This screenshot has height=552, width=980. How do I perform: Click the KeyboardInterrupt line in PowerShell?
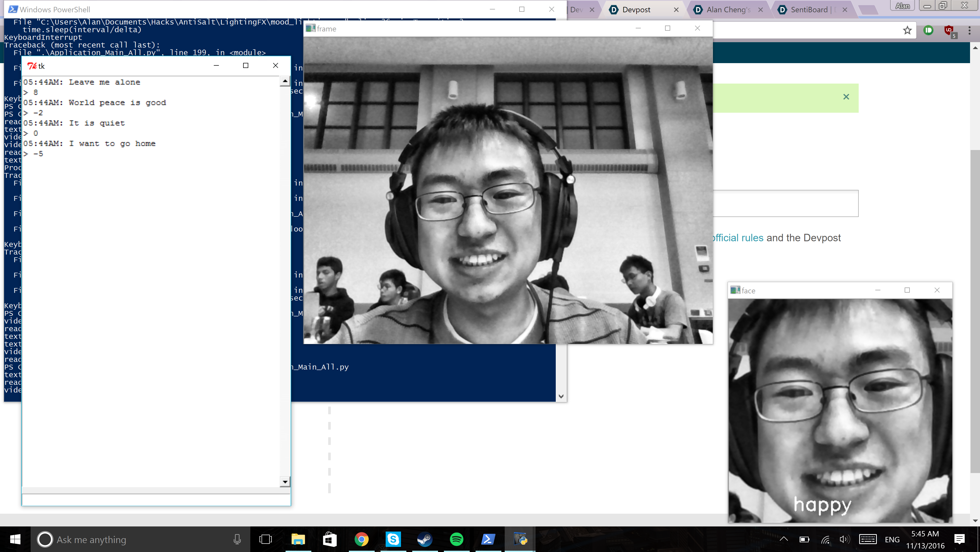[x=43, y=37]
